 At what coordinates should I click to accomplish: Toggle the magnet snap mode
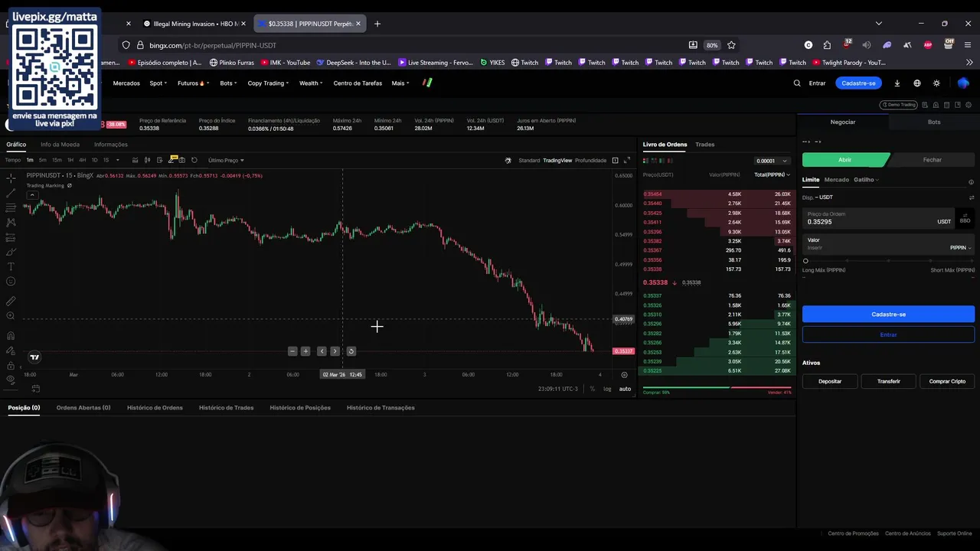pos(11,335)
